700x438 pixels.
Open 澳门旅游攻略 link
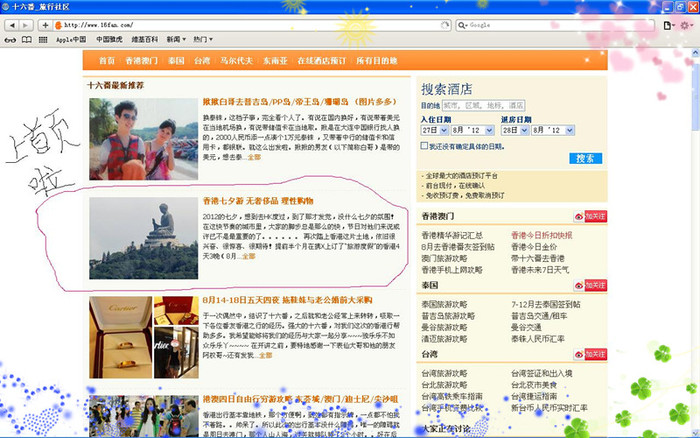coord(444,259)
